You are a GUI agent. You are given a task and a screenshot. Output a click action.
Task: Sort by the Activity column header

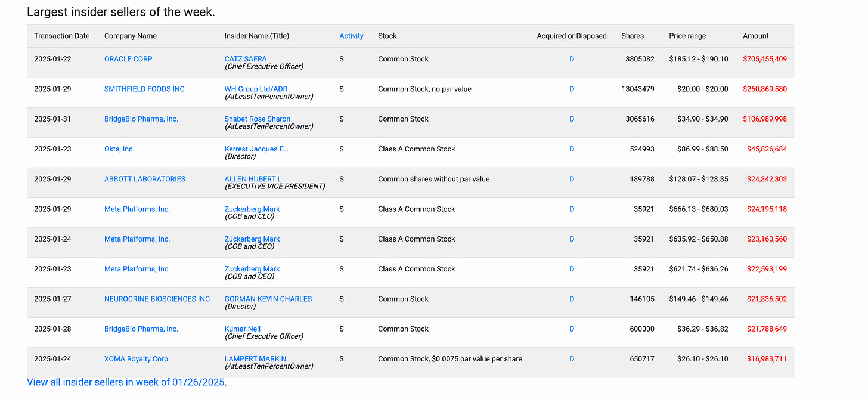(351, 36)
